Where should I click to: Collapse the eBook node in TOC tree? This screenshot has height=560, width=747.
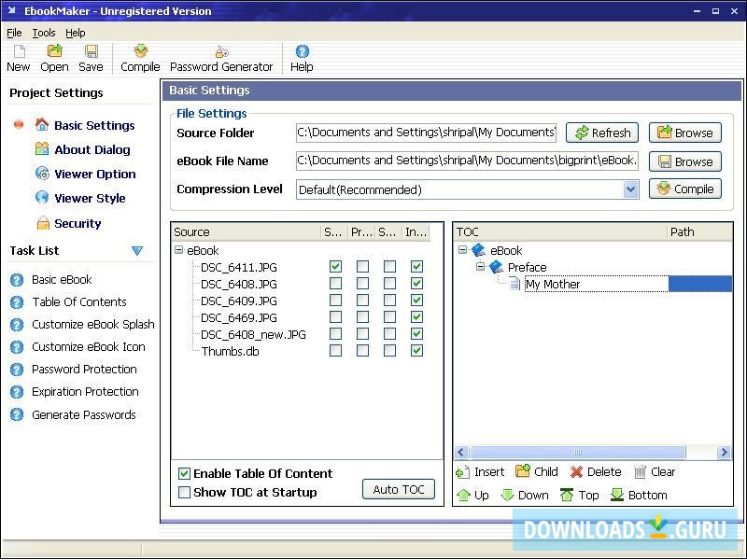[x=462, y=249]
